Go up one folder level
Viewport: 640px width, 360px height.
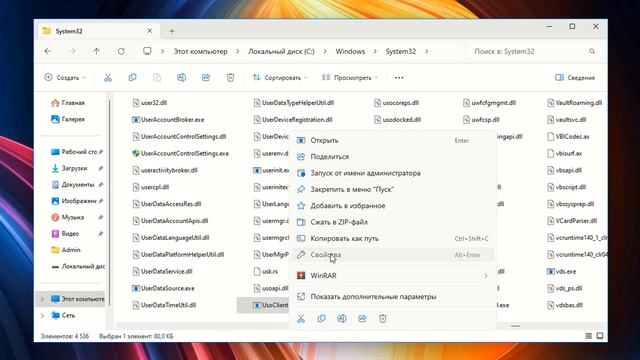click(96, 51)
